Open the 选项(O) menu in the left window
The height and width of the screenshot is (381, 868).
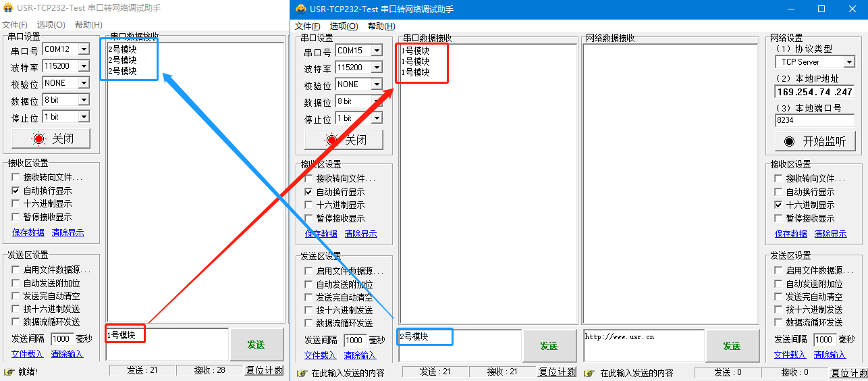point(51,25)
